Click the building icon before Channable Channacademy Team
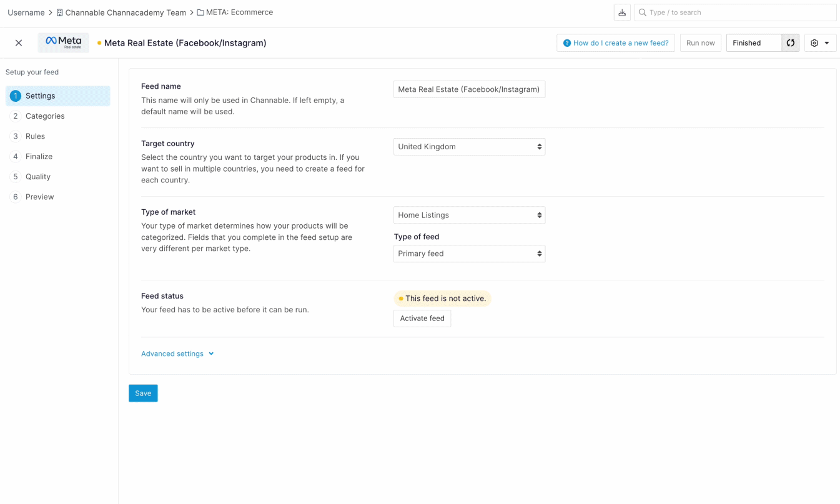The image size is (840, 504). click(60, 12)
